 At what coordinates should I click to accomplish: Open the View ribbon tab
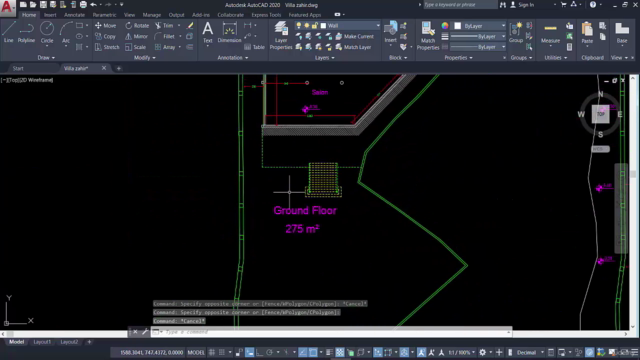click(129, 15)
